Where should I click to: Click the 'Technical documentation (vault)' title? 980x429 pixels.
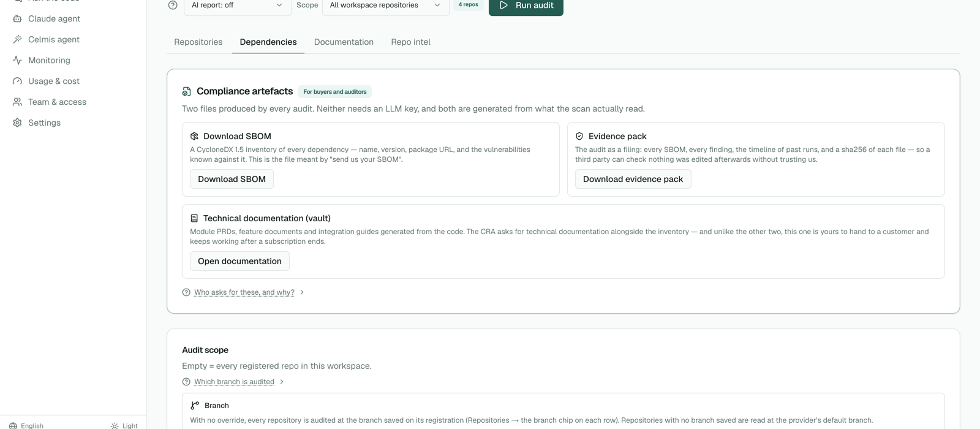[267, 218]
